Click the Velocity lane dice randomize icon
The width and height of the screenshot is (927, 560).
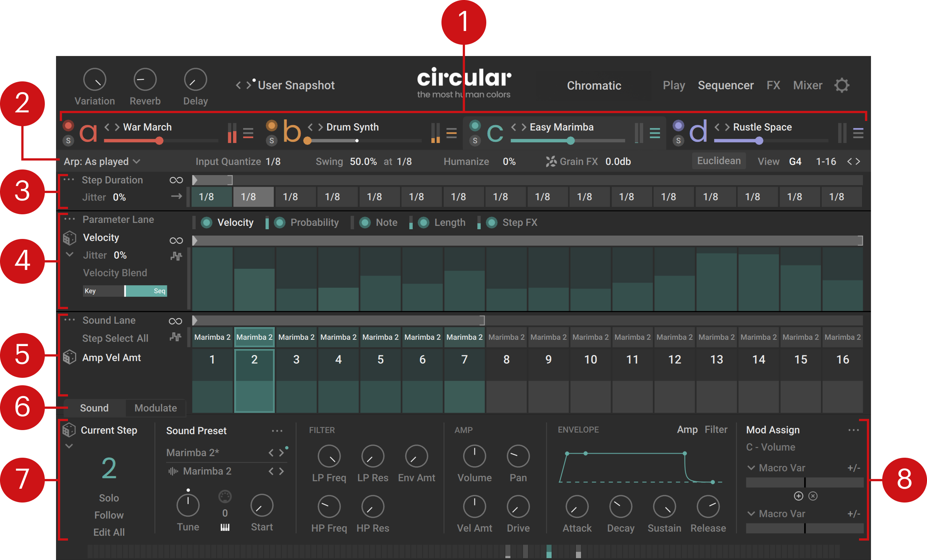[x=69, y=238]
